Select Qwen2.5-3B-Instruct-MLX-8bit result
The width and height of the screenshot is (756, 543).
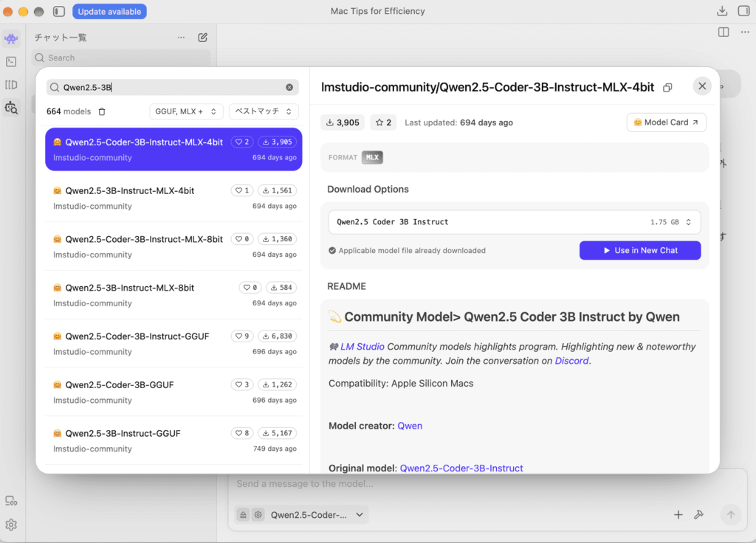coord(173,295)
